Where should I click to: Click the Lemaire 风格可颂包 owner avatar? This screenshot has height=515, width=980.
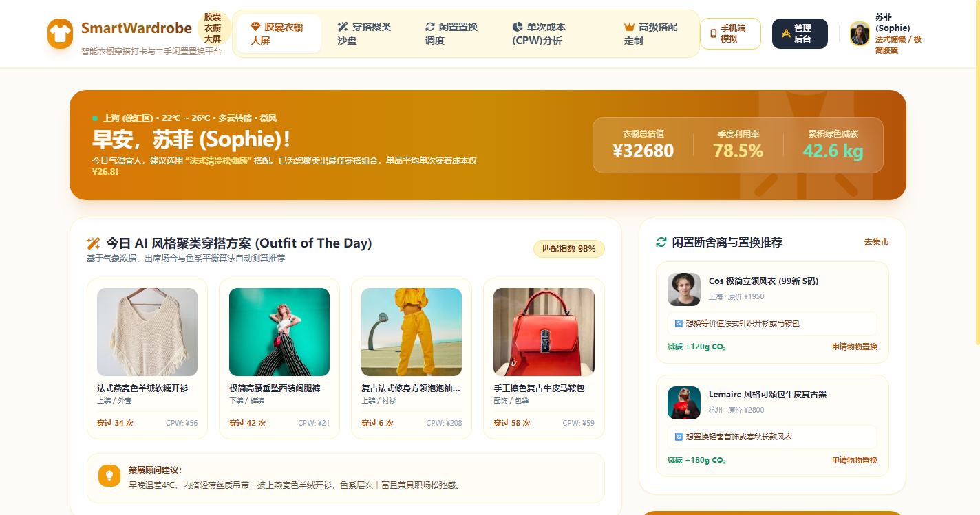point(684,403)
